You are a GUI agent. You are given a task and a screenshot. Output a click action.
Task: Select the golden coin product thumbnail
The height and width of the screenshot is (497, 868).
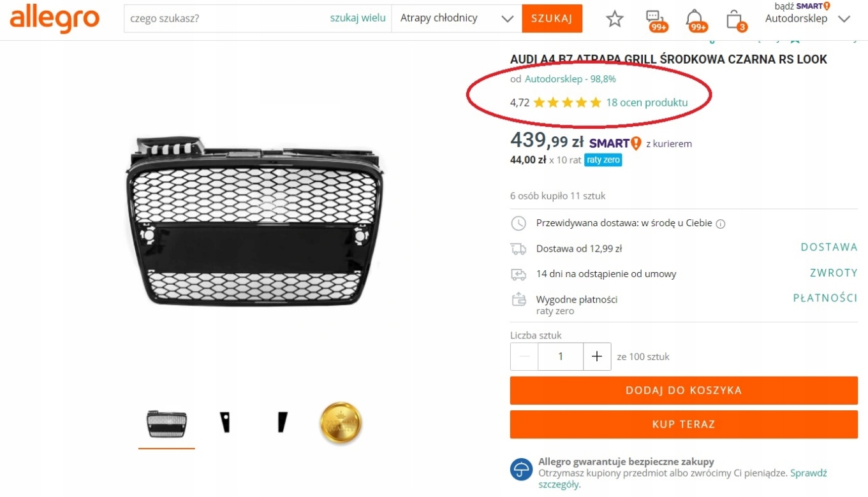[x=341, y=422]
